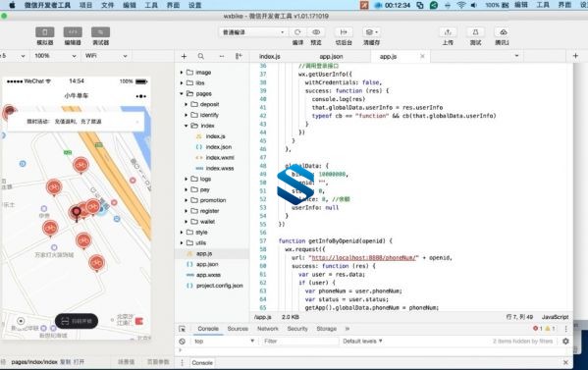Open the top context dropdown

(x=224, y=342)
